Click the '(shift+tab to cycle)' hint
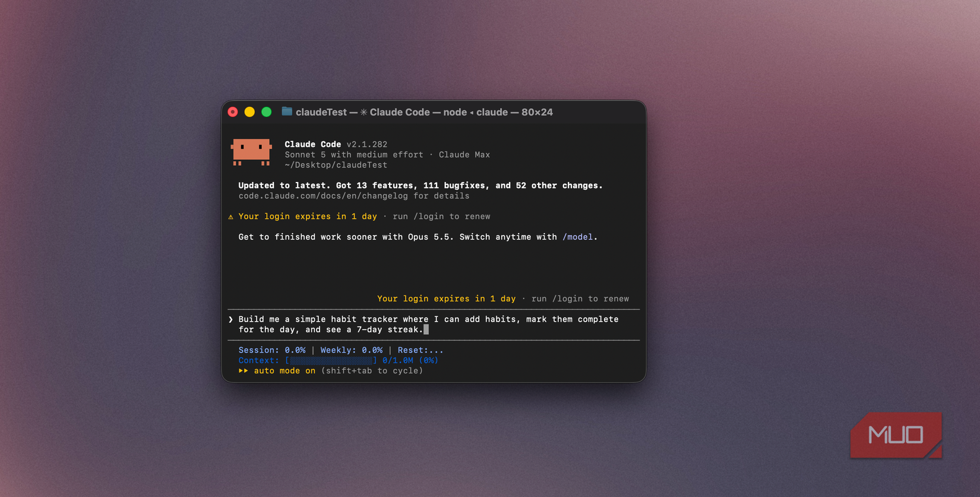The image size is (980, 497). tap(372, 371)
